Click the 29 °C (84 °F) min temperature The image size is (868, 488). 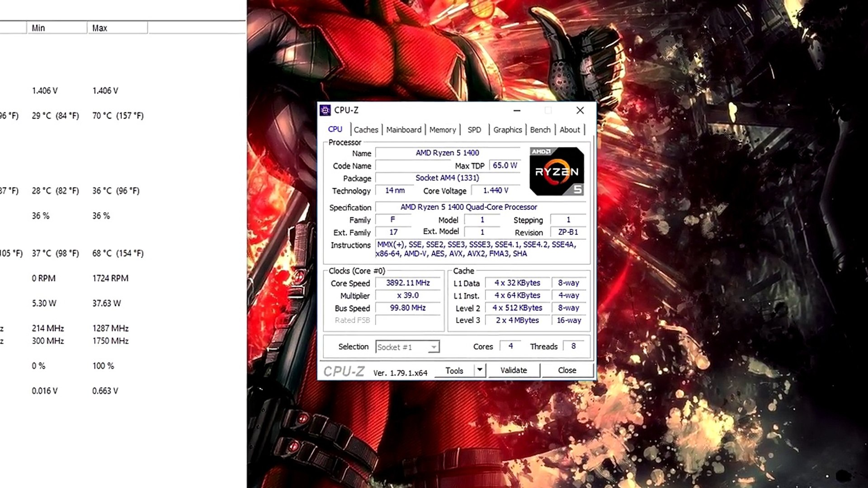coord(55,116)
